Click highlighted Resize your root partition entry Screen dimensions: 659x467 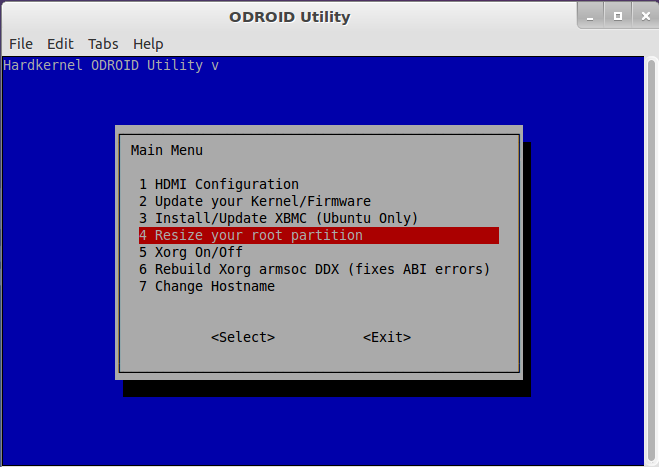[x=319, y=235]
